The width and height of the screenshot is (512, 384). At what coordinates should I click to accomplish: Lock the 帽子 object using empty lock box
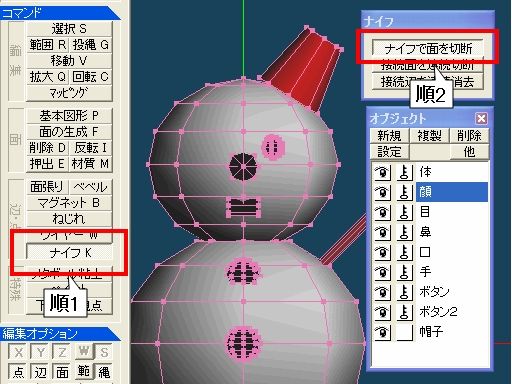[405, 332]
